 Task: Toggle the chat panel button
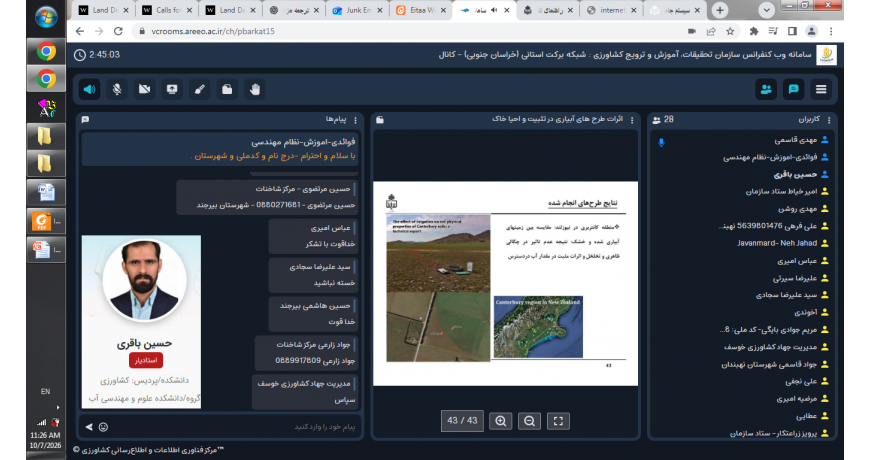click(x=794, y=89)
